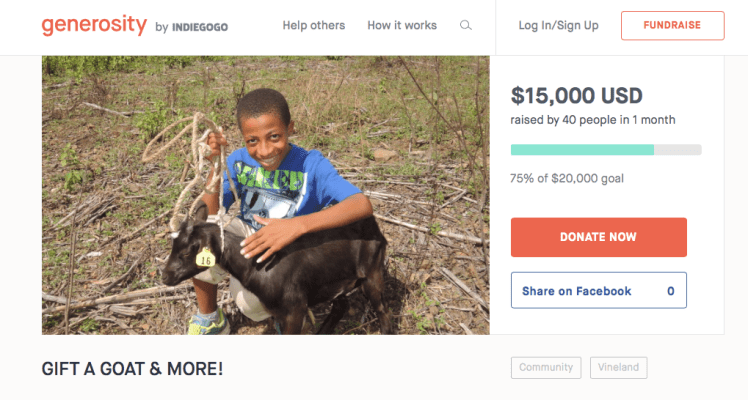Image resolution: width=748 pixels, height=400 pixels.
Task: Click gray unfilled end of progress bar
Action: pyautogui.click(x=678, y=150)
